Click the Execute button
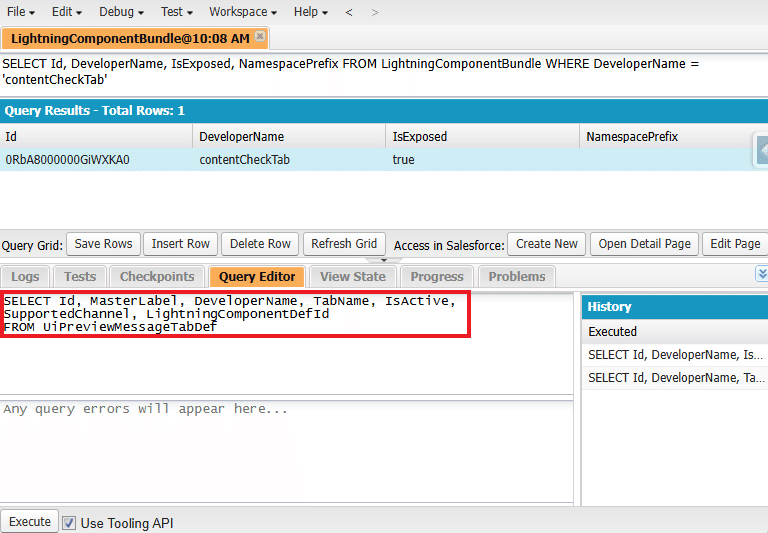This screenshot has width=768, height=533. pos(30,522)
